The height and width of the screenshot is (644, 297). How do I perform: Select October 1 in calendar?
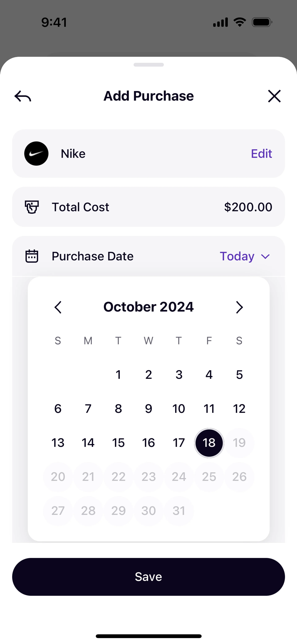118,375
